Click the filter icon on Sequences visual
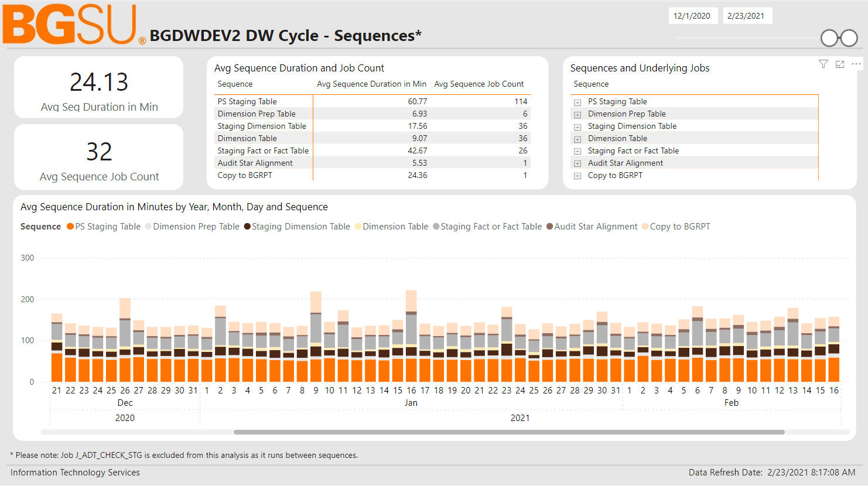The width and height of the screenshot is (868, 486). click(823, 64)
